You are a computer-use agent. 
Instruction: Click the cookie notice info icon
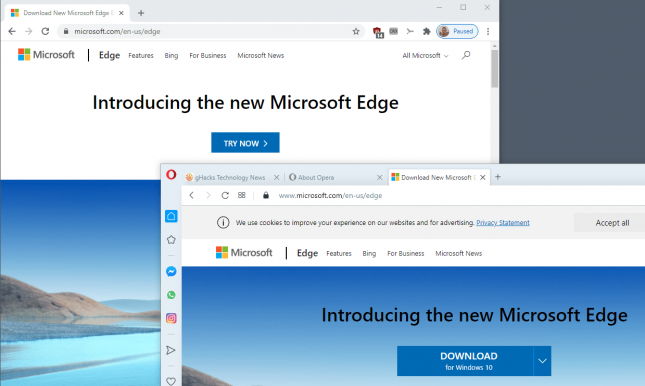click(x=223, y=223)
